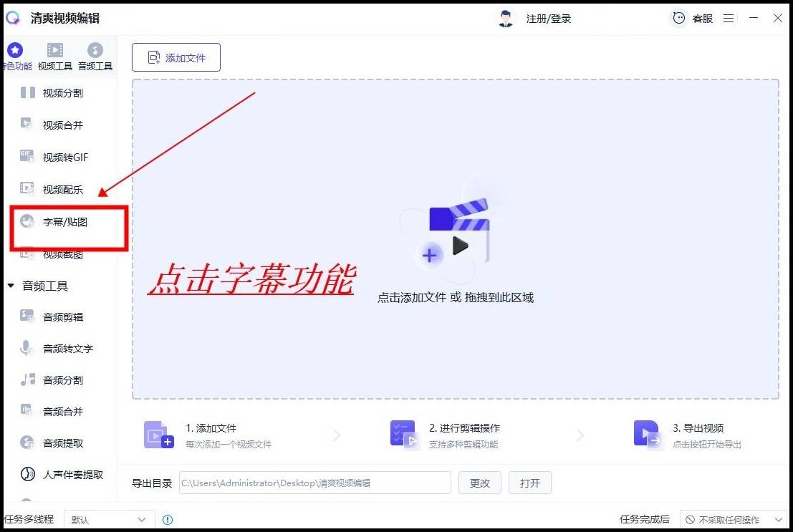Open 视频转GIF tool icon
This screenshot has height=532, width=793.
pos(27,156)
